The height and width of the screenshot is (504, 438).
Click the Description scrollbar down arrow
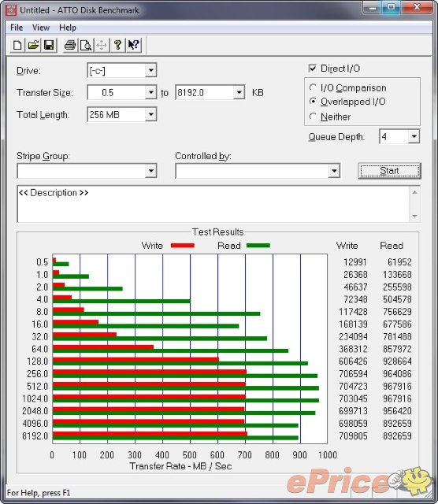point(414,217)
